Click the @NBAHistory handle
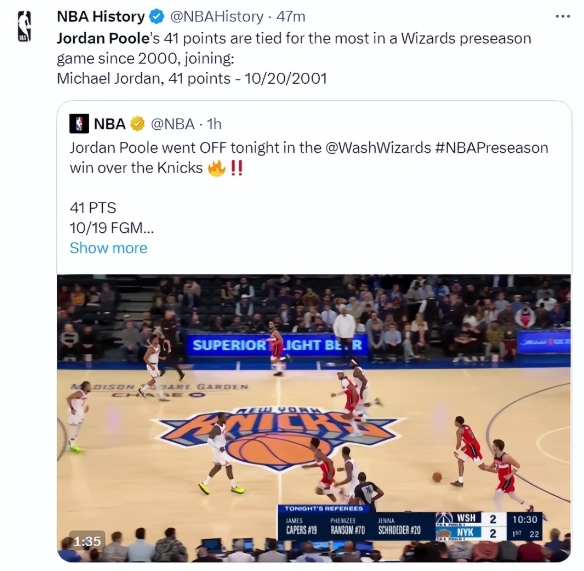The height and width of the screenshot is (571, 584). (217, 17)
